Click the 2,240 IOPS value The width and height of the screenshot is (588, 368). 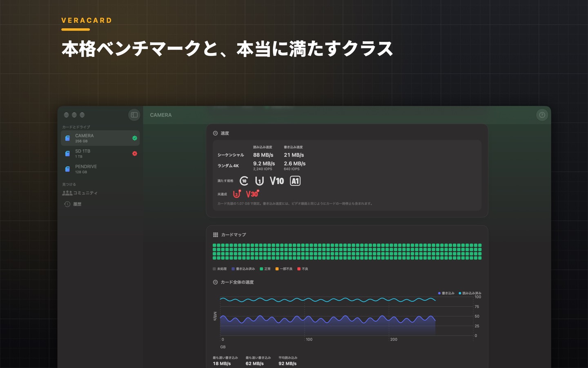[x=263, y=169]
